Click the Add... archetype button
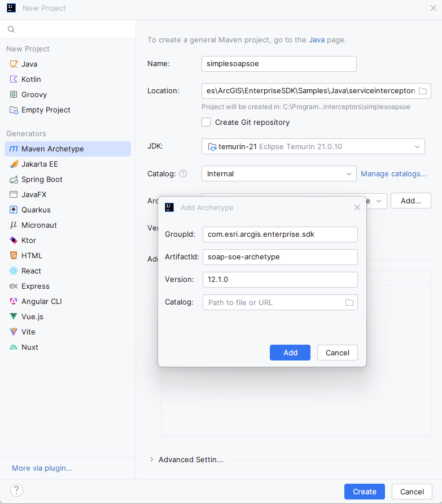This screenshot has width=442, height=504. 411,201
